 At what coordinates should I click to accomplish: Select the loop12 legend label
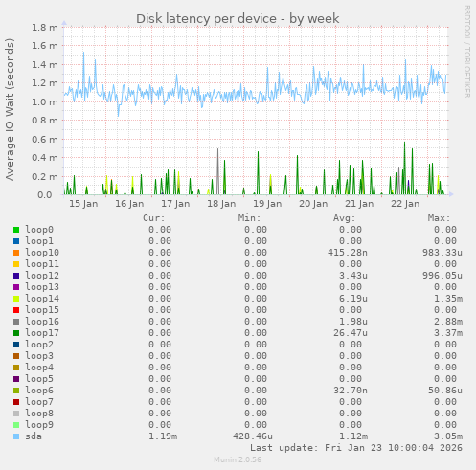pos(42,276)
